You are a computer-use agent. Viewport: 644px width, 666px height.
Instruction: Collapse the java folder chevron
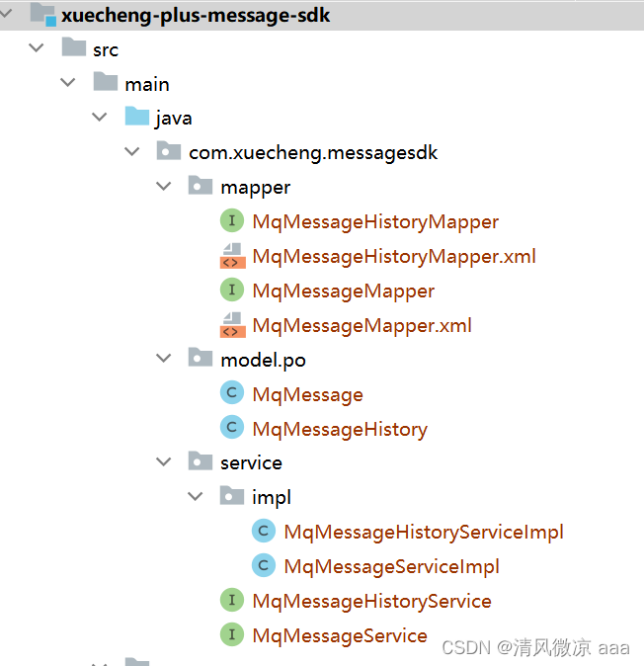point(100,117)
